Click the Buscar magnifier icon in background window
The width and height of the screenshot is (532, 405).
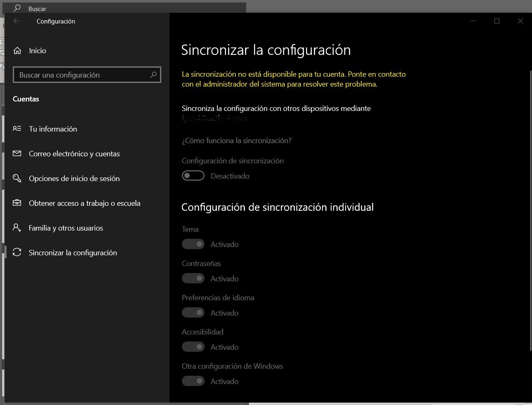pyautogui.click(x=17, y=8)
